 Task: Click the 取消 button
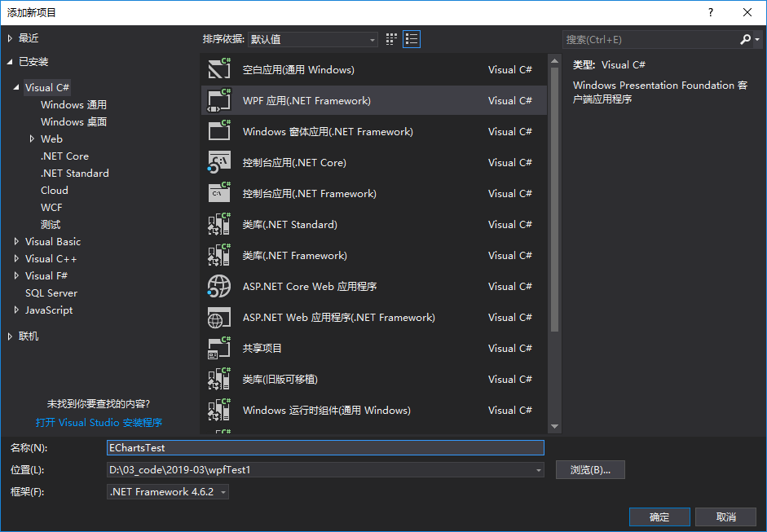[x=726, y=517]
